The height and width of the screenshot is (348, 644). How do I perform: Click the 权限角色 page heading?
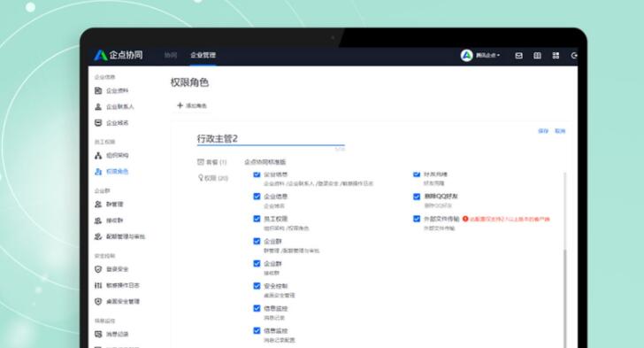pos(189,82)
